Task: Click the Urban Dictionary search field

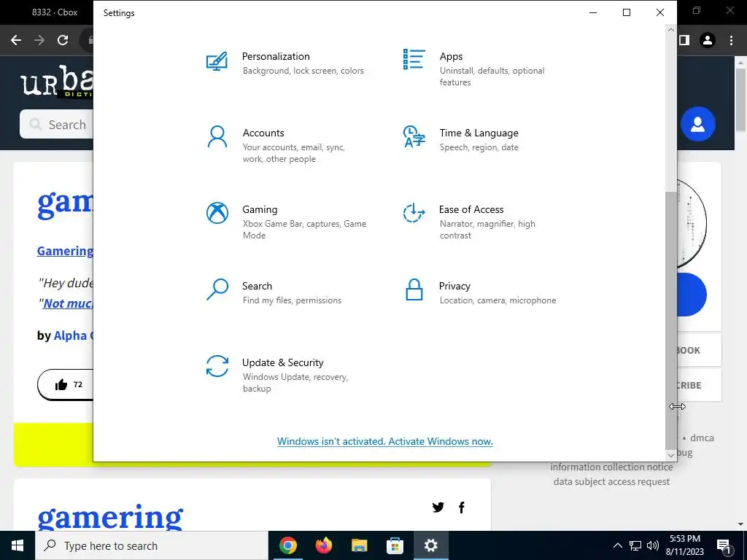Action: pyautogui.click(x=56, y=124)
